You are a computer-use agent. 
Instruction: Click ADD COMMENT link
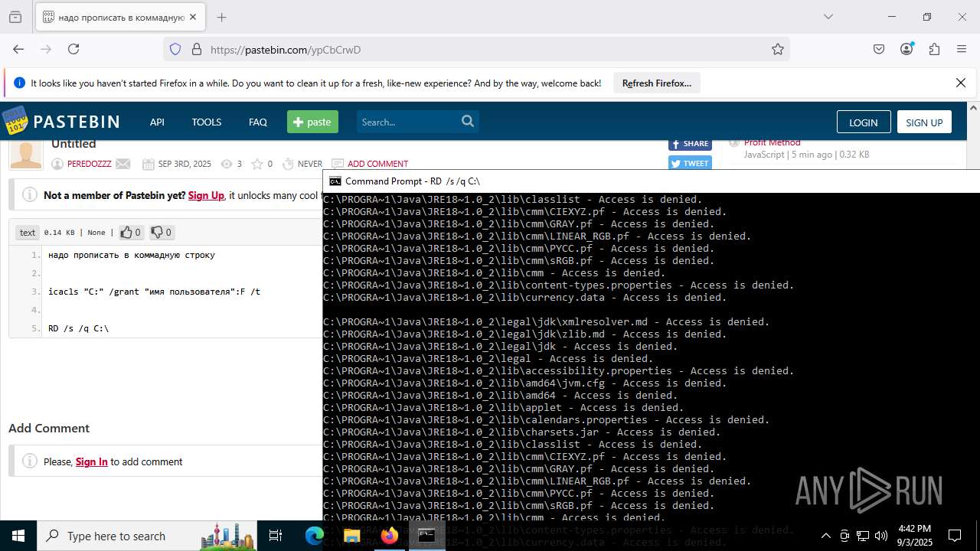[x=377, y=164]
